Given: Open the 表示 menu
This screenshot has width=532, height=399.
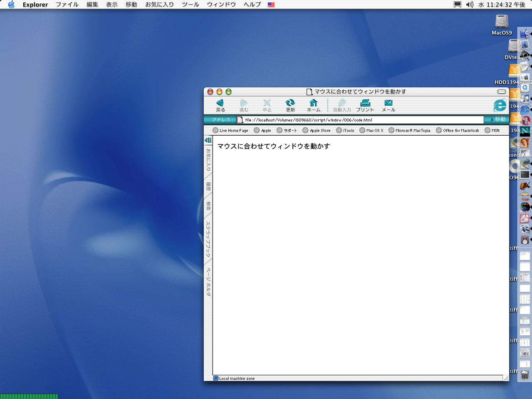Looking at the screenshot, I should (112, 5).
